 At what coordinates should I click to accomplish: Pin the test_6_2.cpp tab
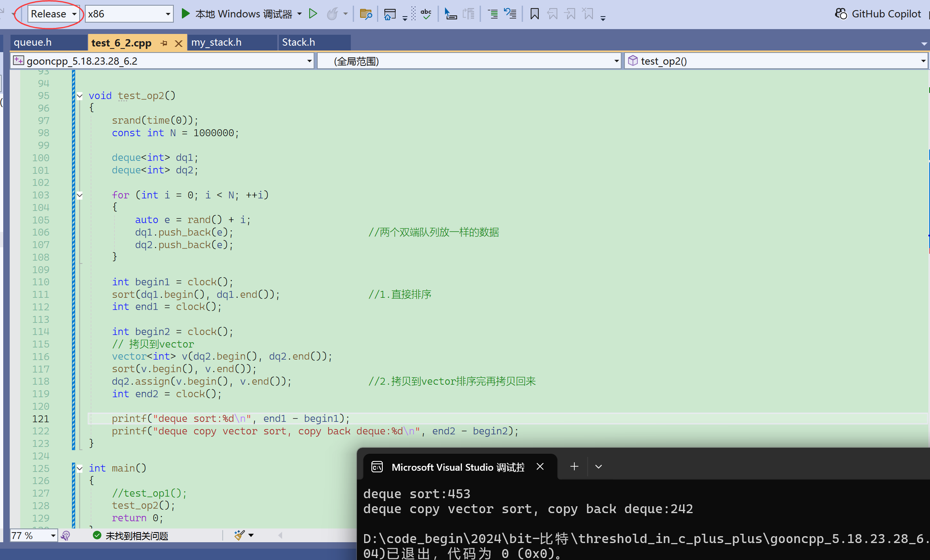164,43
